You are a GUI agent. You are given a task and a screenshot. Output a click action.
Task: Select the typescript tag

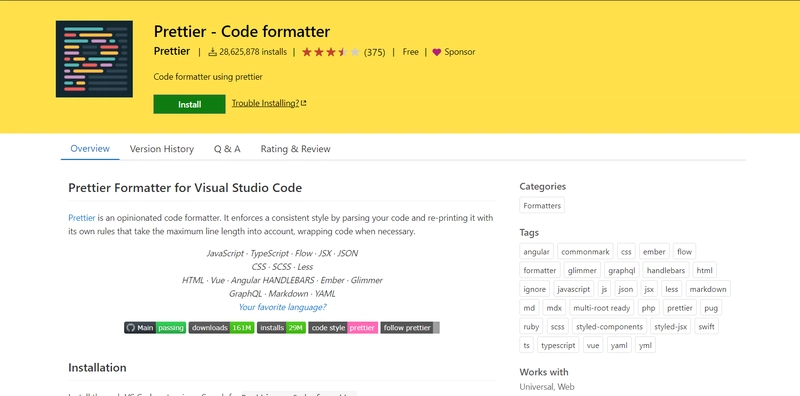(558, 345)
